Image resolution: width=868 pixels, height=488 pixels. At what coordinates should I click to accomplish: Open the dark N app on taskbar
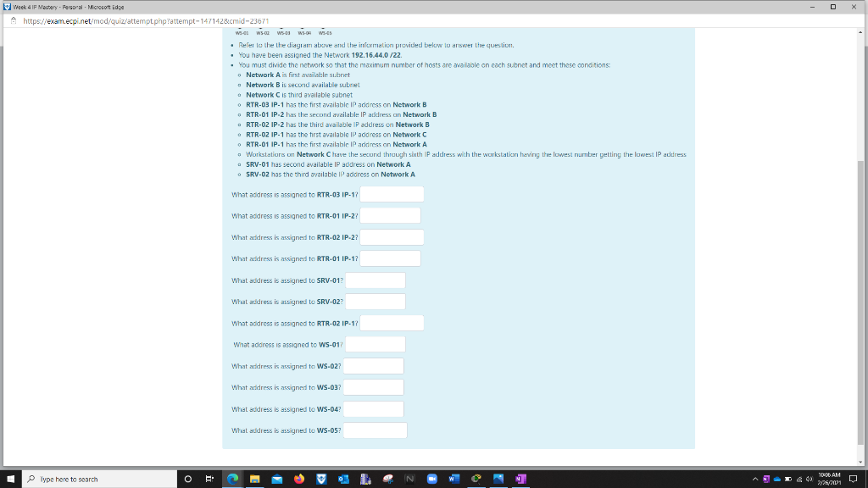409,480
